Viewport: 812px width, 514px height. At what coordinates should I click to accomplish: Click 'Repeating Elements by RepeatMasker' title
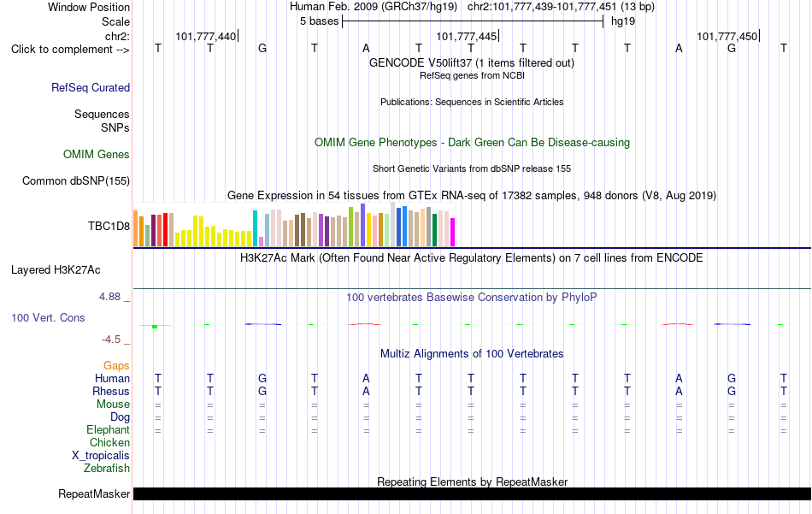pyautogui.click(x=472, y=482)
